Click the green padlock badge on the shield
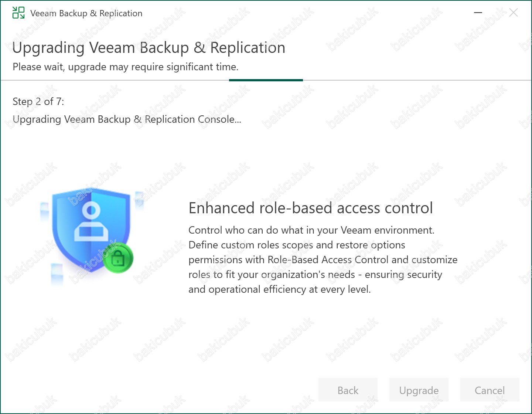 click(x=118, y=258)
